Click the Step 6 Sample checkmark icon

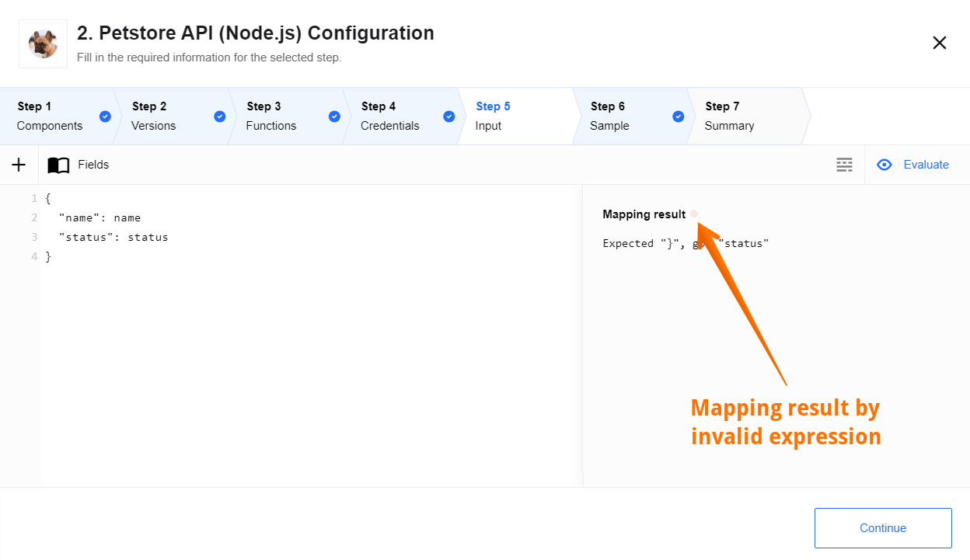tap(678, 117)
